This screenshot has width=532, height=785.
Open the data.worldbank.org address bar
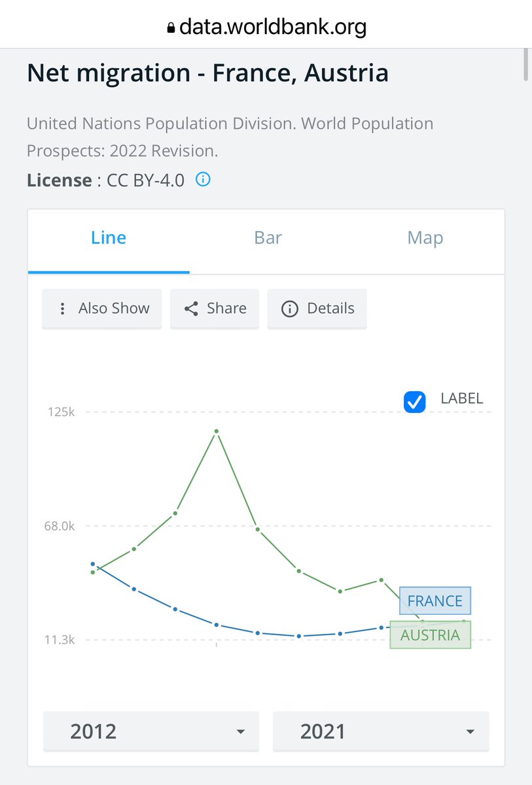coord(266,27)
